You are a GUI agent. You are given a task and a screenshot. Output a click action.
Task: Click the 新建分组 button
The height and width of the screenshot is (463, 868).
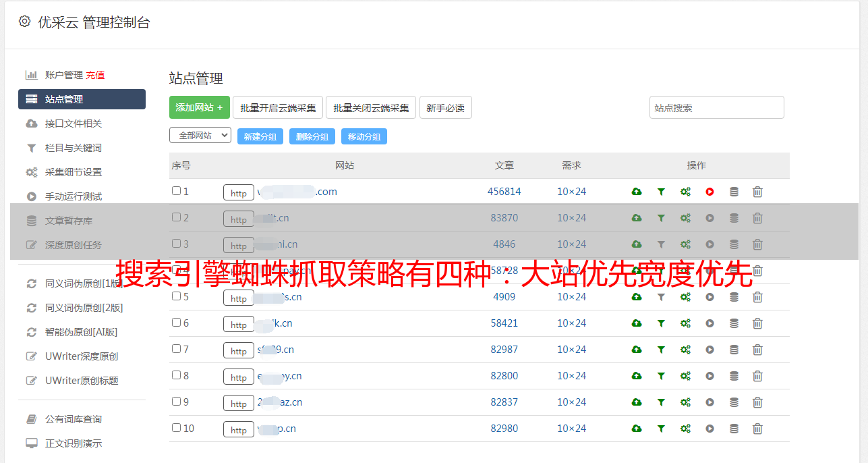click(260, 136)
